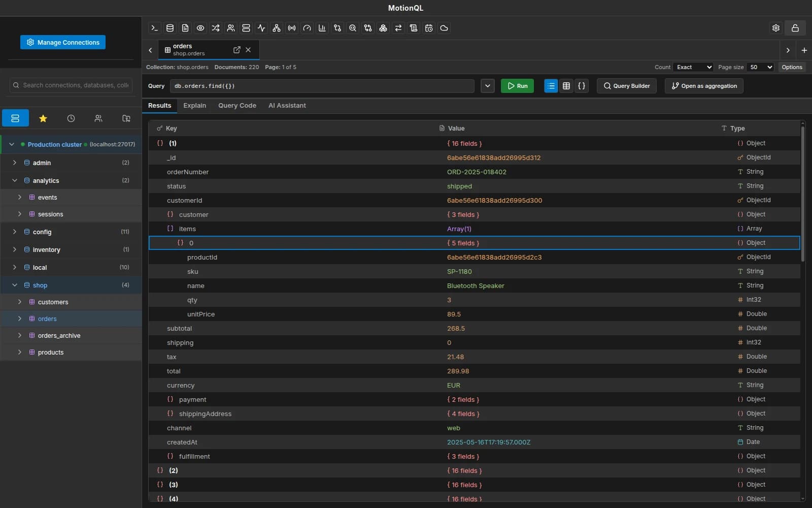812x508 pixels.
Task: Show favorites star in sidebar
Action: (43, 118)
